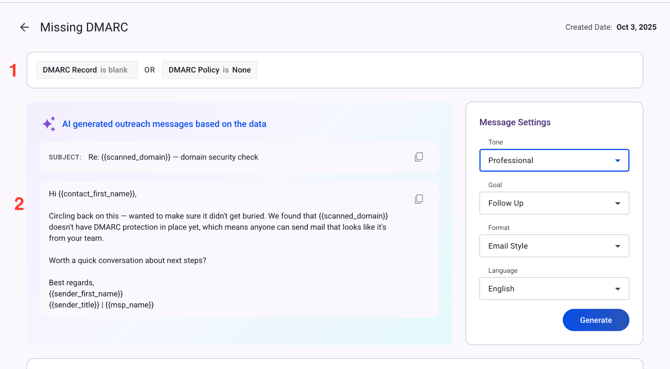Screen dimensions: 670x369
Task: Click the subject text 'domain security check'
Action: [x=219, y=157]
